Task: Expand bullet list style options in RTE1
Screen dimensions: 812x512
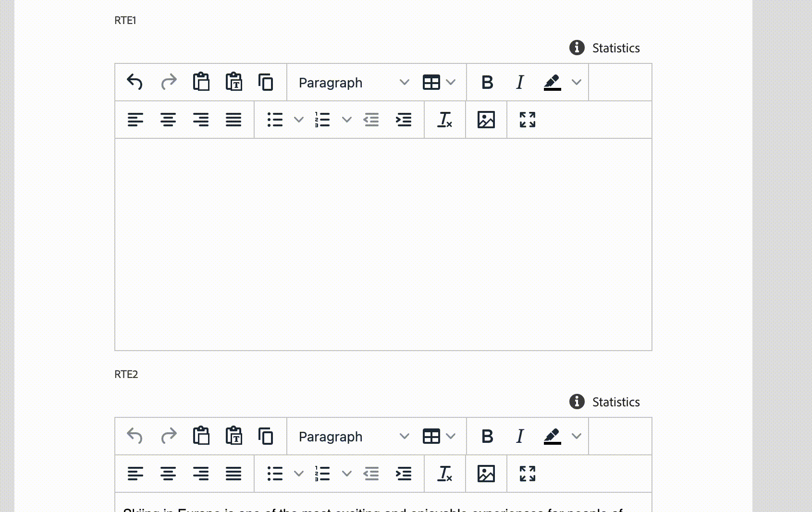Action: pos(299,120)
